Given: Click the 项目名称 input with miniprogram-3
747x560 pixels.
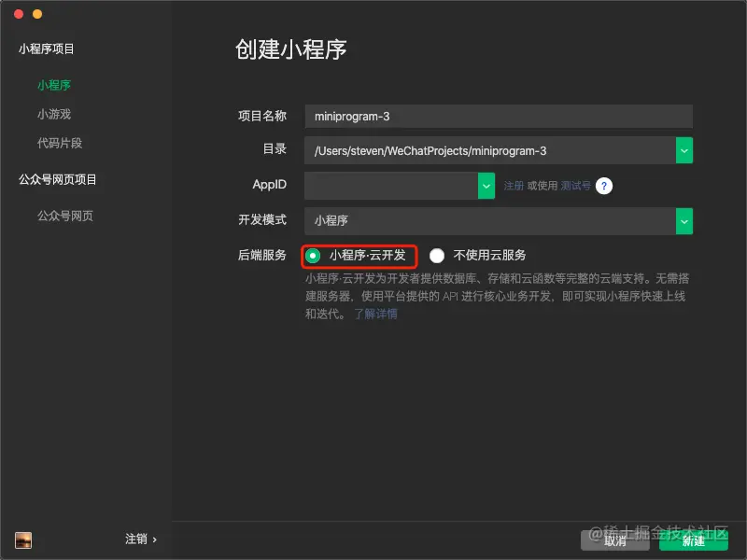Looking at the screenshot, I should (x=499, y=116).
